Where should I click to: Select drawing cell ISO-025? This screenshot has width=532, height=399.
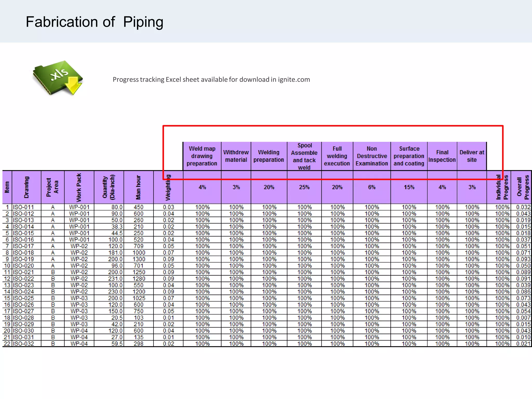pyautogui.click(x=26, y=298)
